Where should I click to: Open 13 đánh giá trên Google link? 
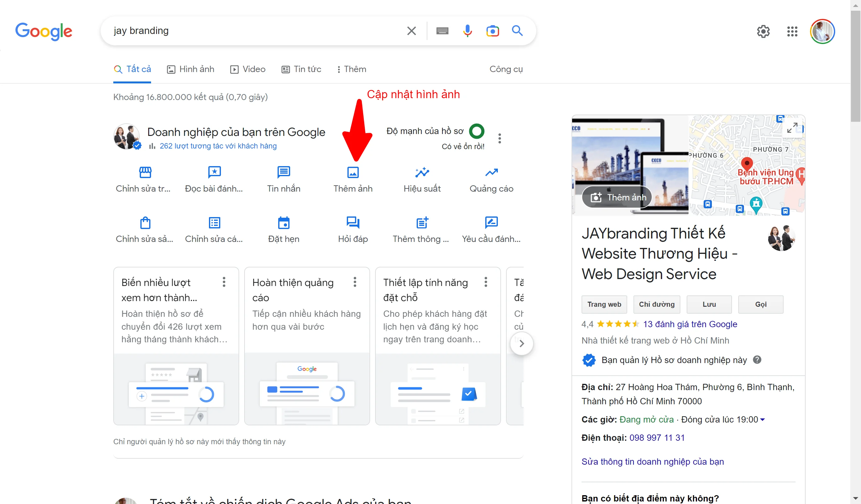click(690, 324)
